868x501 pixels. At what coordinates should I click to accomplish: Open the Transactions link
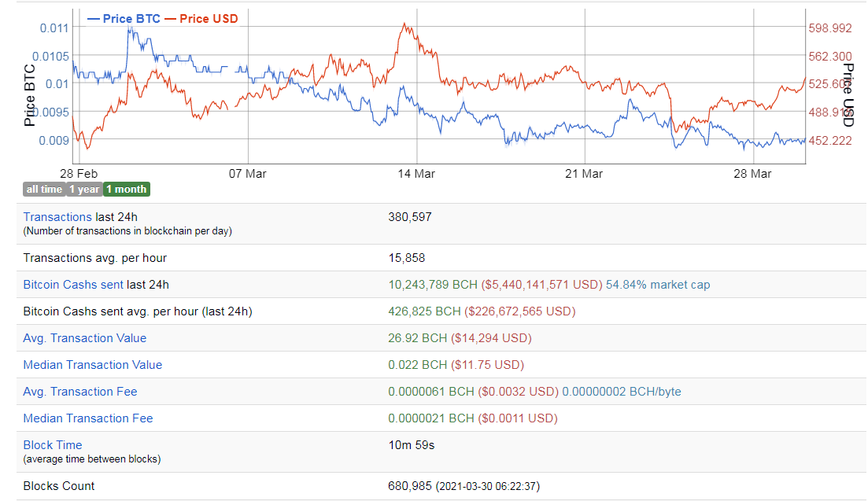57,217
